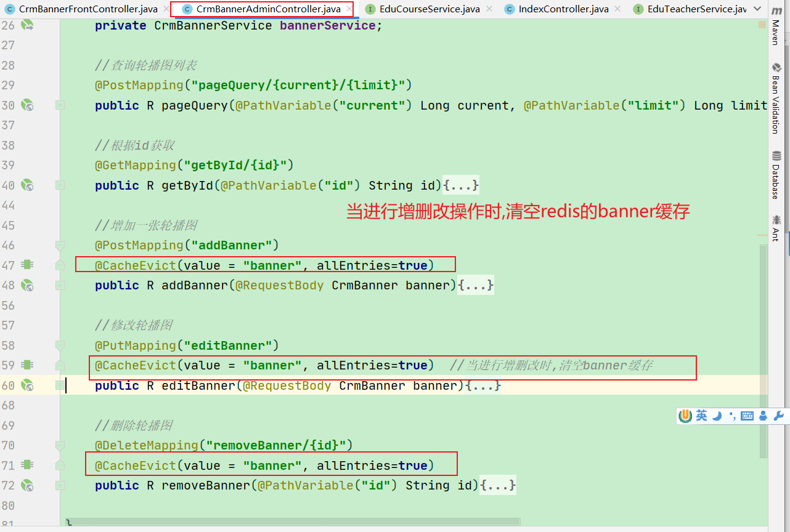Click the @DeleteMapping annotation on line 70
Viewport: 790px width, 532px height.
pyautogui.click(x=147, y=445)
